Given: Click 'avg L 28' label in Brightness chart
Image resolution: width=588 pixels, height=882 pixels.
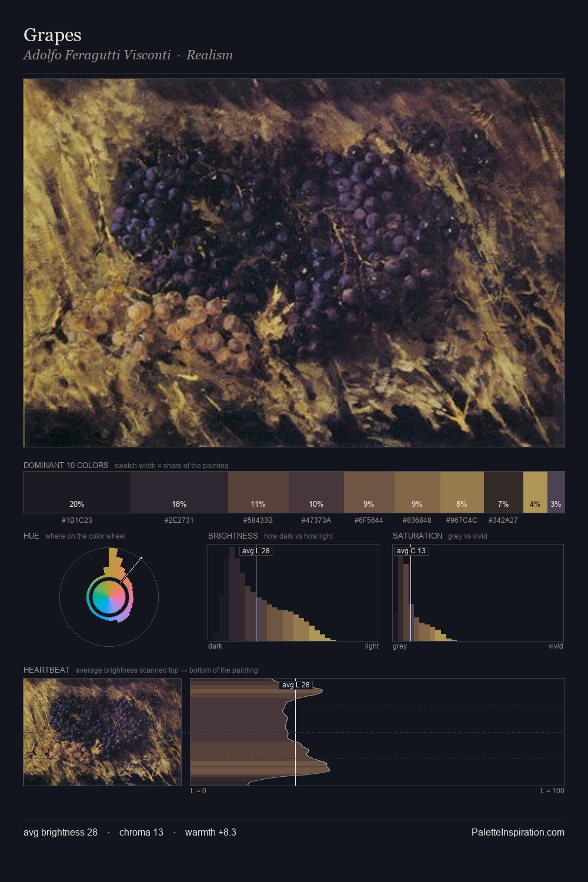Looking at the screenshot, I should coord(256,551).
